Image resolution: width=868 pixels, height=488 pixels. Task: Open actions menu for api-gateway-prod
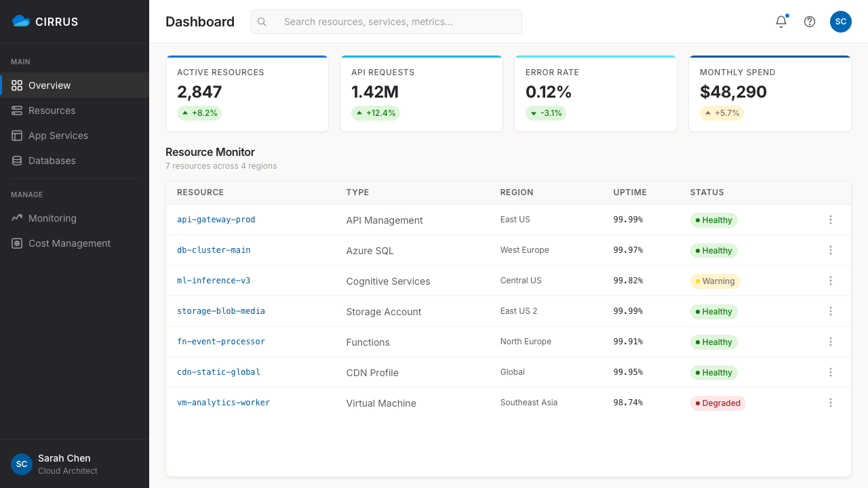[x=831, y=220]
